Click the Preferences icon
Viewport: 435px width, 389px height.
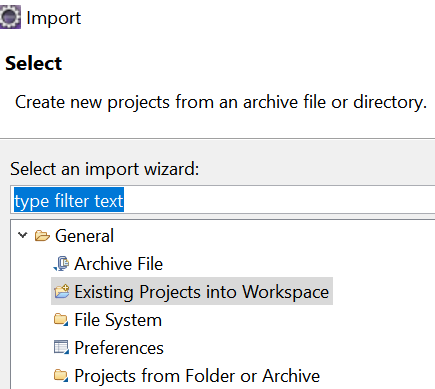click(x=61, y=347)
